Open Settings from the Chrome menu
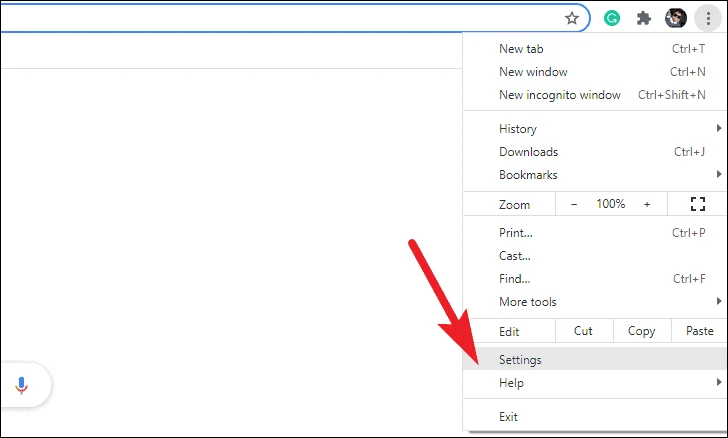The width and height of the screenshot is (728, 438). [595, 360]
